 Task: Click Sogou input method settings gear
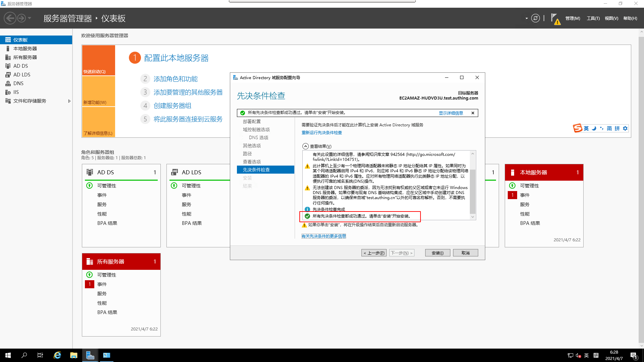(x=625, y=128)
